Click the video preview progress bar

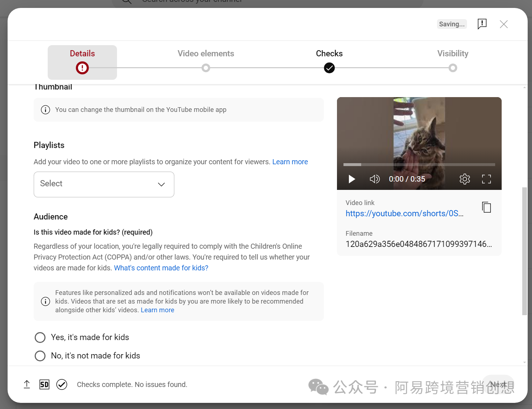coord(419,165)
